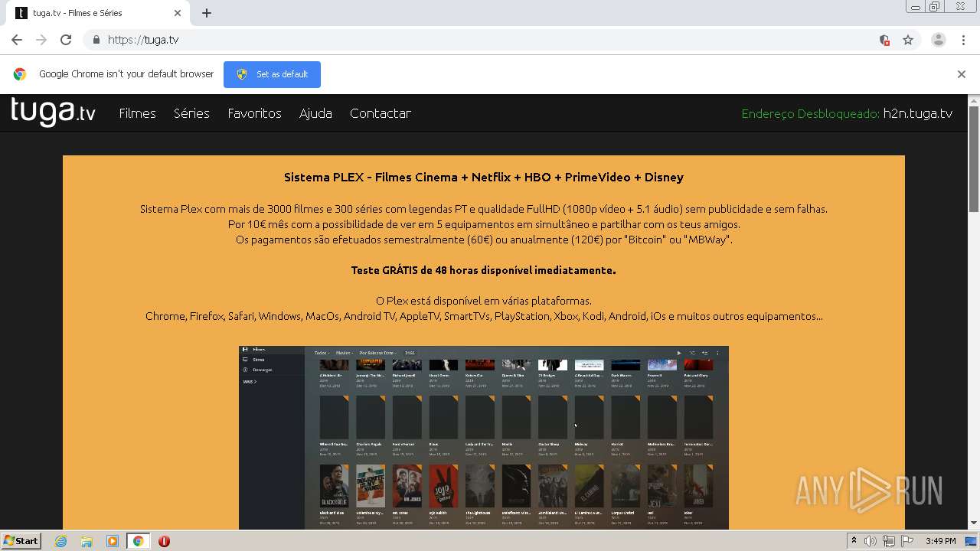980x551 pixels.
Task: Open the File Explorer taskbar icon
Action: 87,541
